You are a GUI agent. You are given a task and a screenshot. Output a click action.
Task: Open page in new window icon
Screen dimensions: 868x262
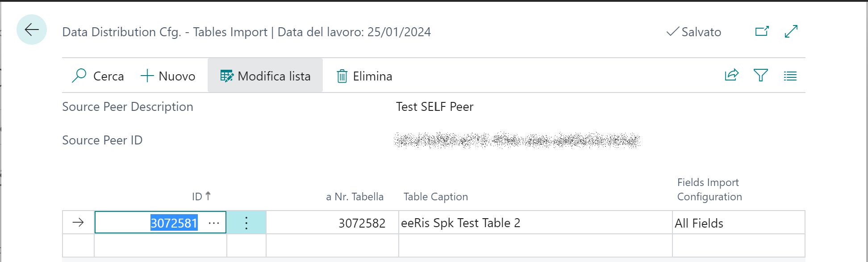(x=762, y=31)
